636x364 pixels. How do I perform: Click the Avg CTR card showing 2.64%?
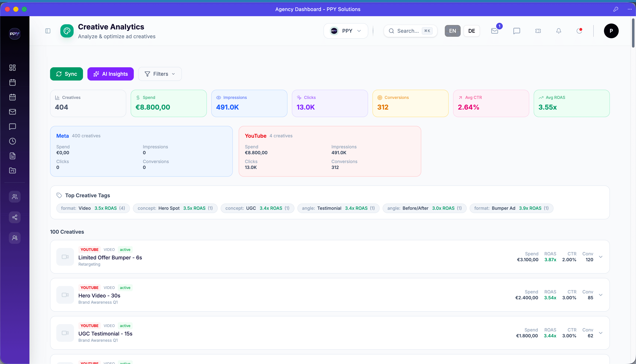pos(491,103)
